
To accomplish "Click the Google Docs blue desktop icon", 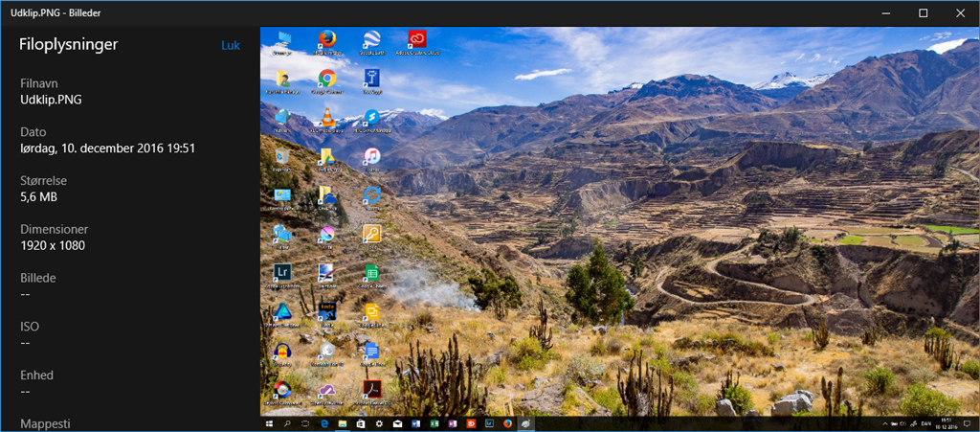I will [372, 351].
